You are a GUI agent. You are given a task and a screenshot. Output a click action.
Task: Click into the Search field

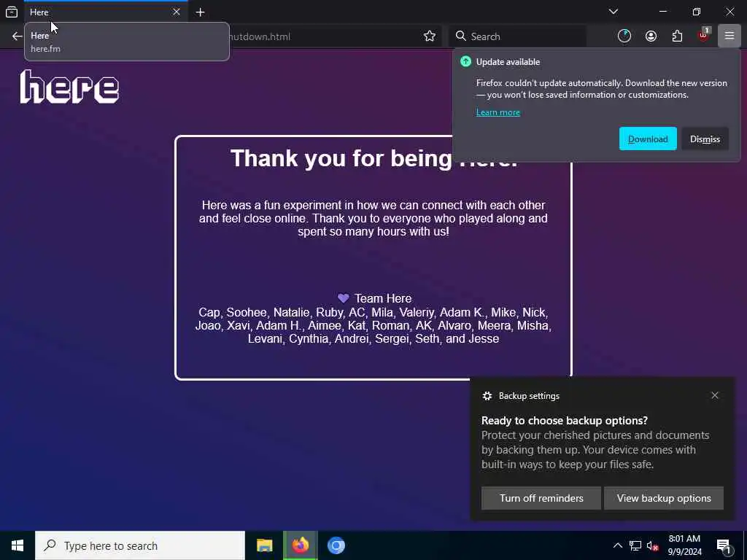click(x=518, y=36)
